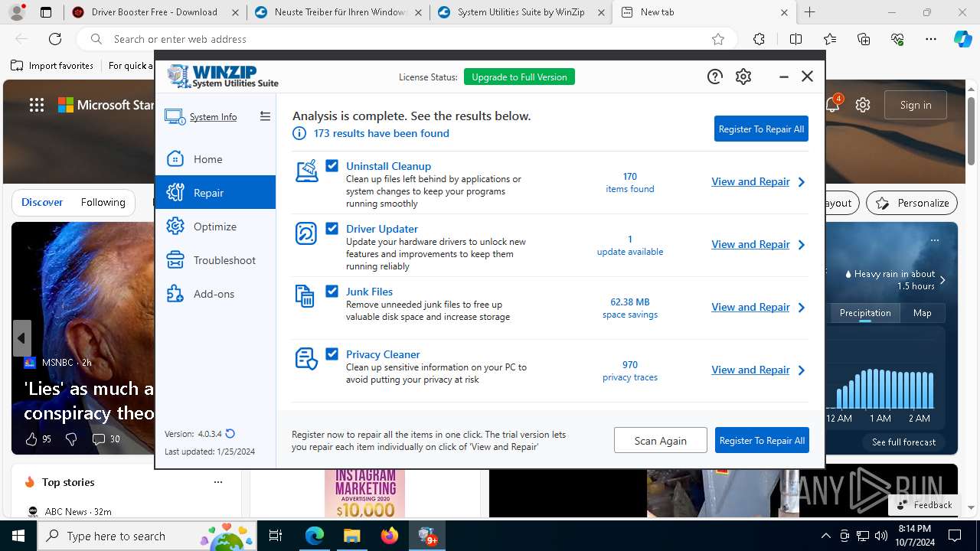Select Repair in WinZip sidebar
Viewport: 980px width, 551px height.
pyautogui.click(x=215, y=193)
